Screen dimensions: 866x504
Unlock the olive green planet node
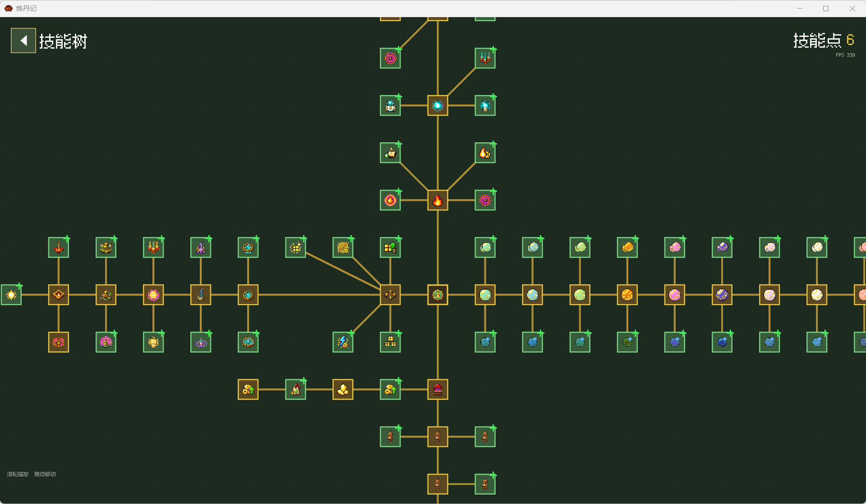coord(627,342)
